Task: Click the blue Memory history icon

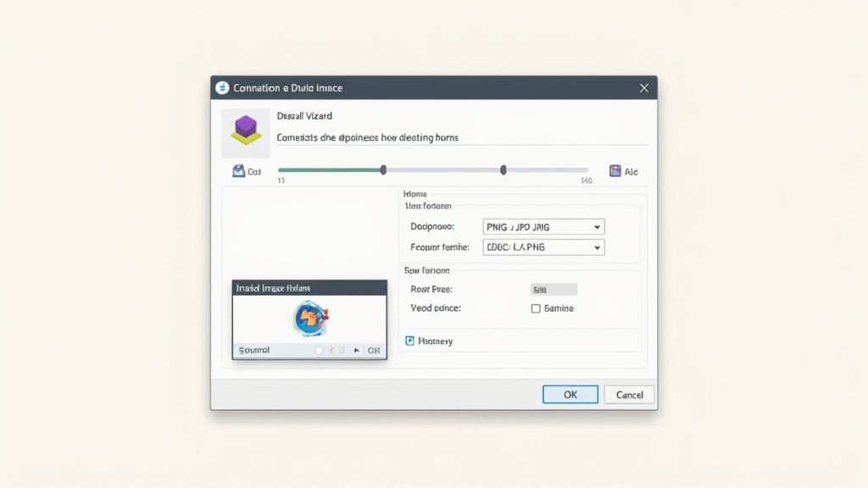Action: (x=409, y=341)
